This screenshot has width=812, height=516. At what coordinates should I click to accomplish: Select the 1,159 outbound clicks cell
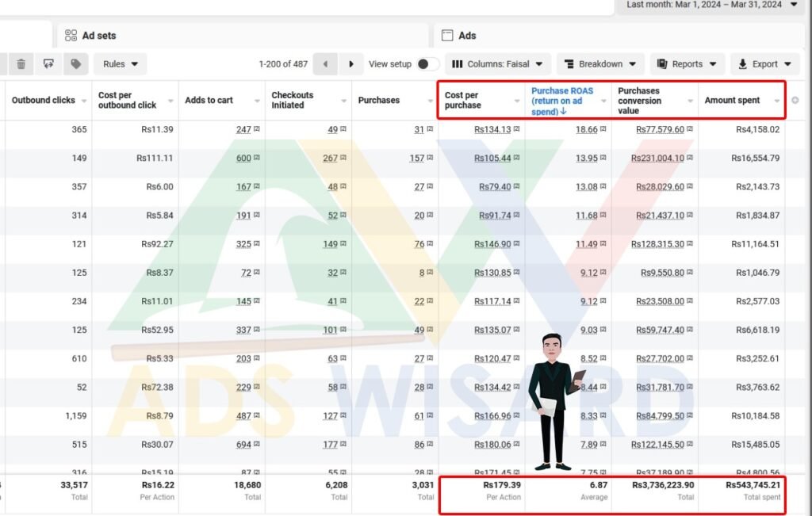click(x=76, y=415)
